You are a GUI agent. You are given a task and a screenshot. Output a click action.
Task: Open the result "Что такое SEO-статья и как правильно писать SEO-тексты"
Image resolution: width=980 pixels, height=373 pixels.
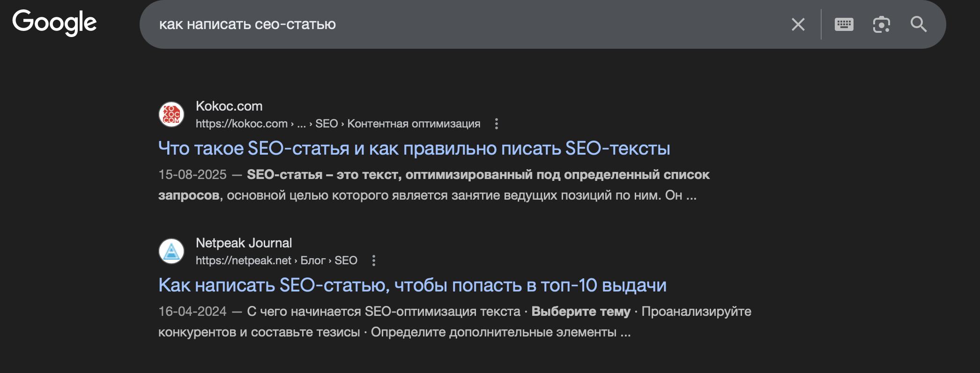(414, 149)
